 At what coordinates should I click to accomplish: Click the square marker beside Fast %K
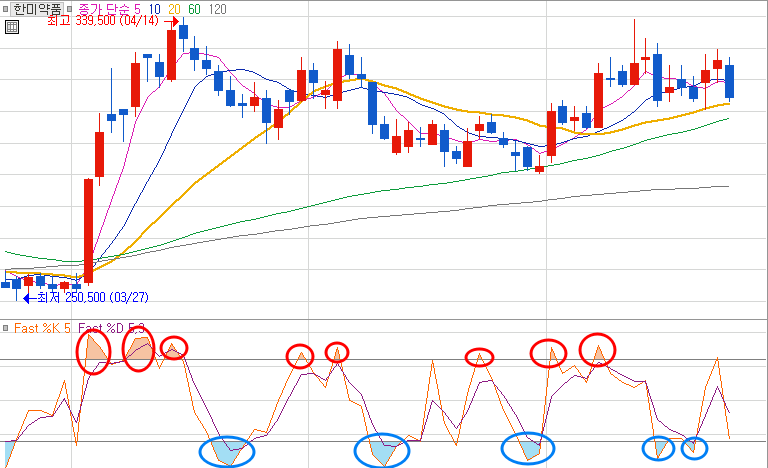coord(5,327)
